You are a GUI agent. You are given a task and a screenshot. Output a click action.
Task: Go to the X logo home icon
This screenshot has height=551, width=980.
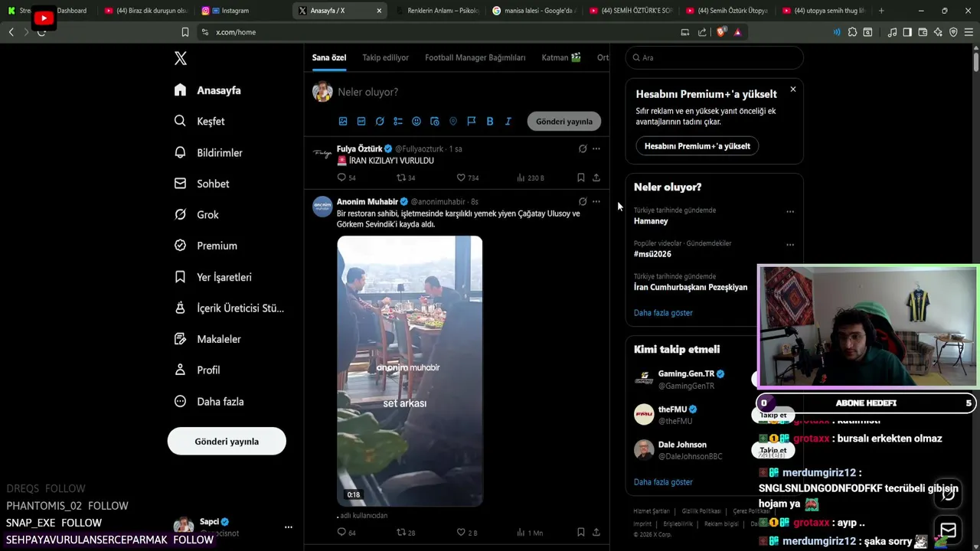(181, 58)
